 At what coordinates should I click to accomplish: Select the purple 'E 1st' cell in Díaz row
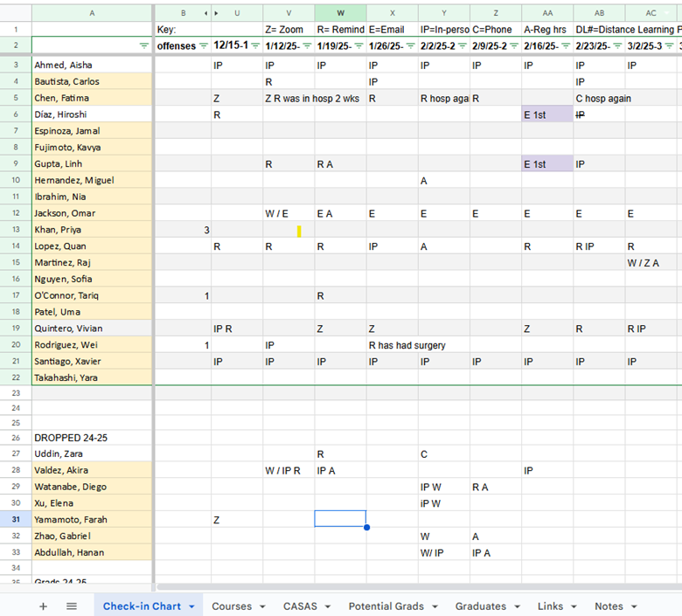coord(547,114)
